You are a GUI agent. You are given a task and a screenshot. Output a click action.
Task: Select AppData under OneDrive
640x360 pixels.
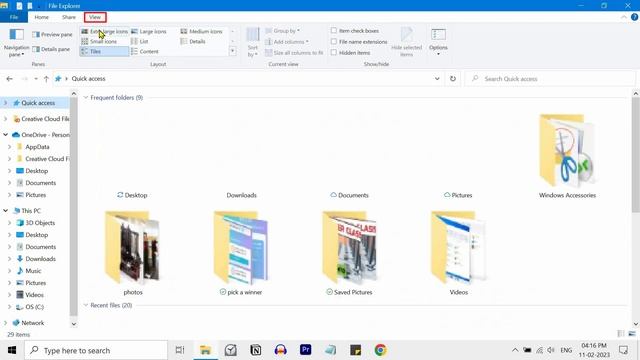point(37,147)
